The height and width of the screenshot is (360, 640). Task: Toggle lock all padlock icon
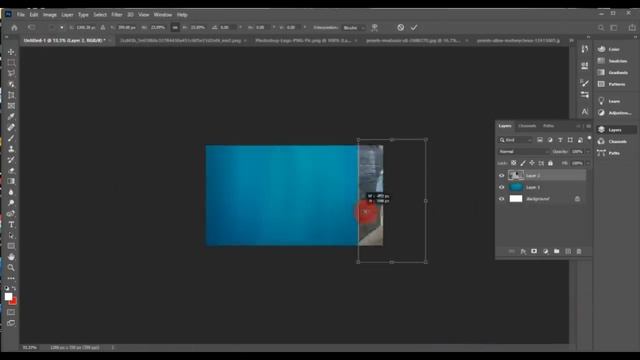[550, 163]
